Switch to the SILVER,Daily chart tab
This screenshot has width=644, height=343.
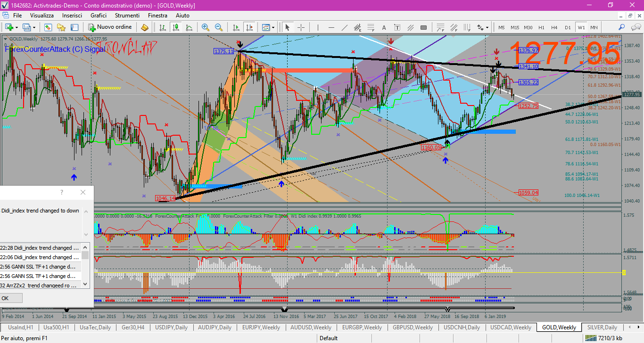point(602,327)
